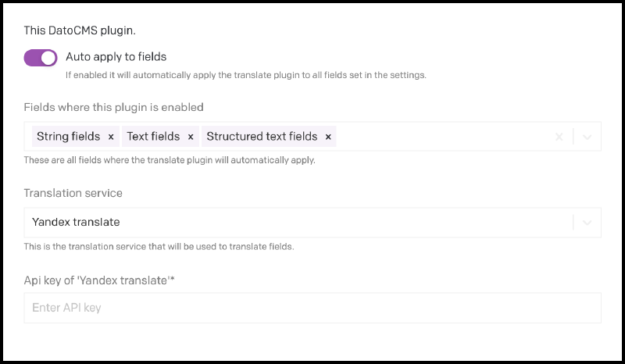Clear all selected fields
The image size is (625, 364).
coord(559,137)
